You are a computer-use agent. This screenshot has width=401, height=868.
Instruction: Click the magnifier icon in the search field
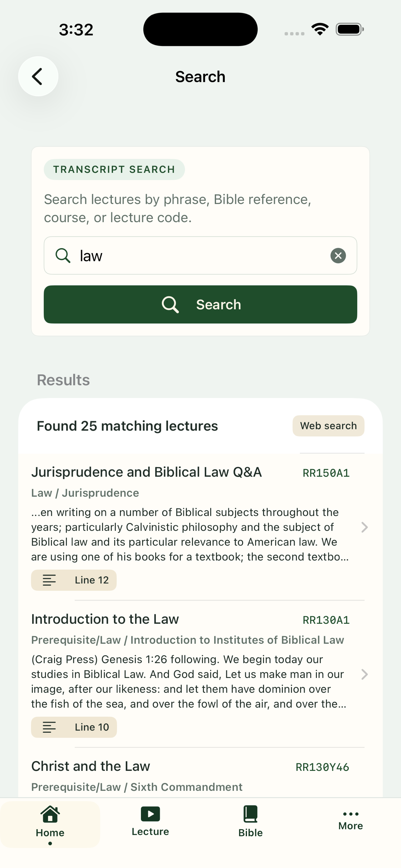pyautogui.click(x=63, y=255)
